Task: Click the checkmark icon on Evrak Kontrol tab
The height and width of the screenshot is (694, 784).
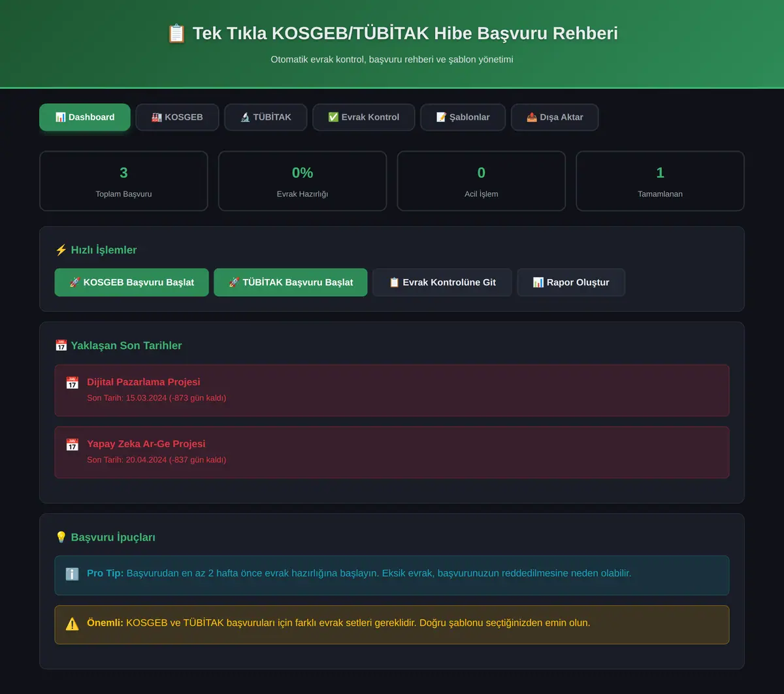Action: tap(333, 117)
